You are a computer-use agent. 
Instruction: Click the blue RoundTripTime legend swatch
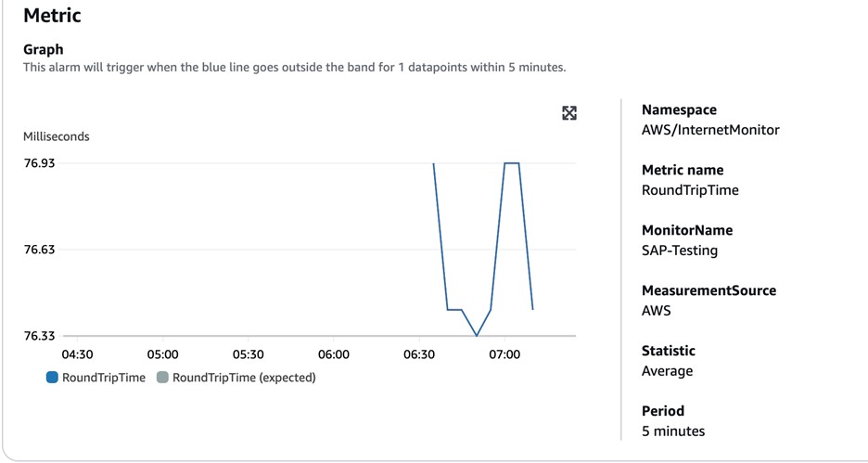53,378
